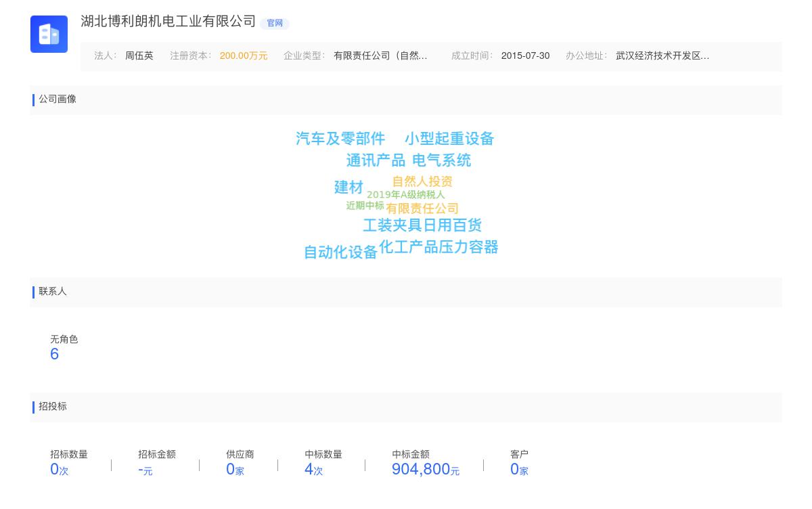The height and width of the screenshot is (509, 812).
Task: Select word cloud tag 建材
Action: pyautogui.click(x=348, y=187)
